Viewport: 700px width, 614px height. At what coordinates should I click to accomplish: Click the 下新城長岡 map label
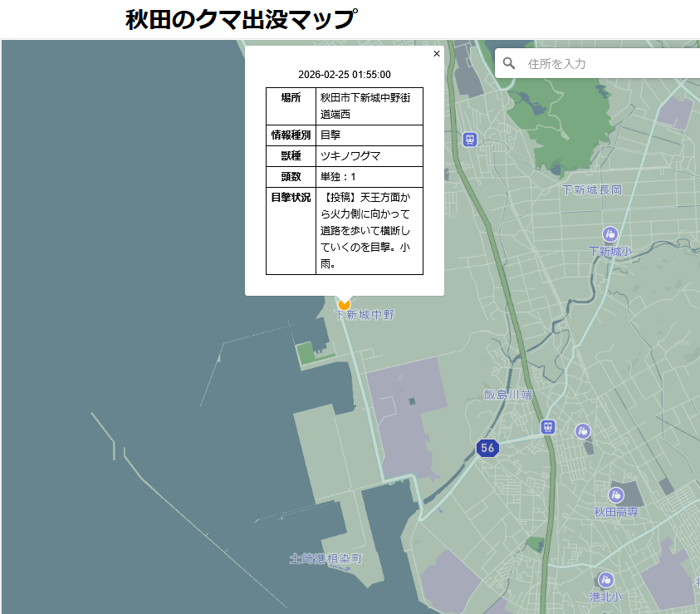click(591, 190)
